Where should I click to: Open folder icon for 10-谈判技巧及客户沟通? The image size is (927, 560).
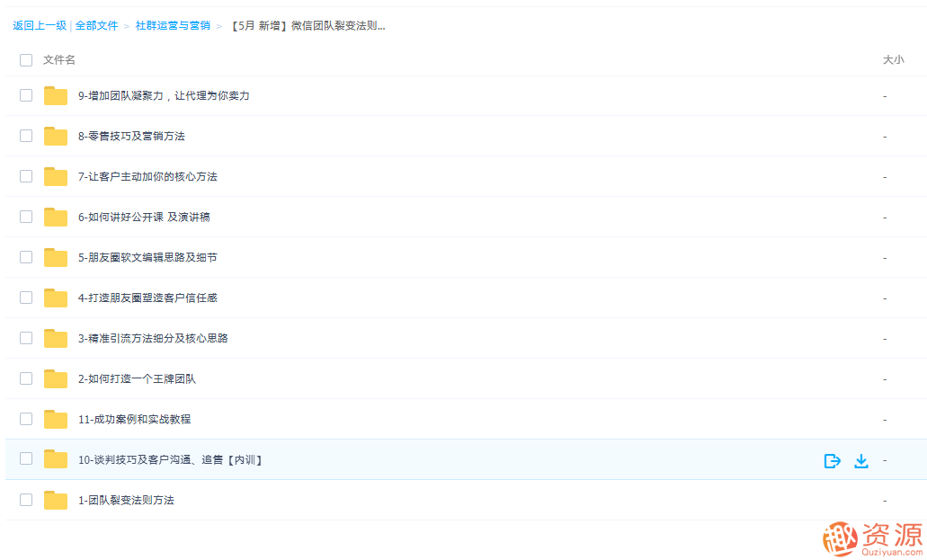(56, 459)
